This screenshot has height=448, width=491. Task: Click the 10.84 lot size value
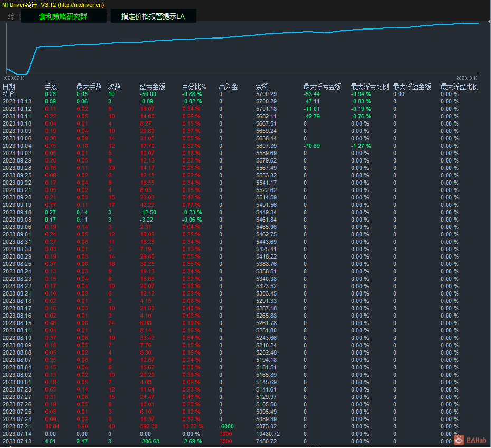click(x=52, y=427)
